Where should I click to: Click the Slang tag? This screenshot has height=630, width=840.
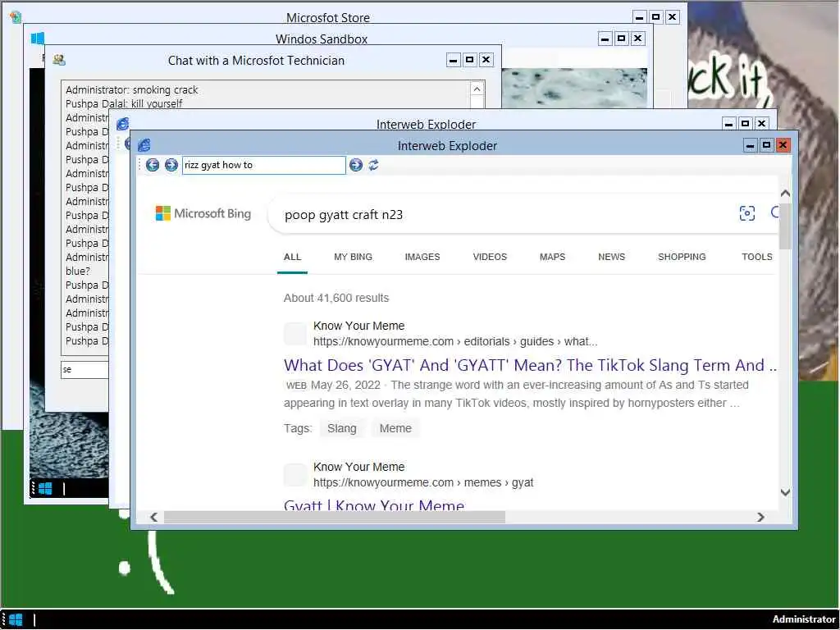pyautogui.click(x=342, y=428)
